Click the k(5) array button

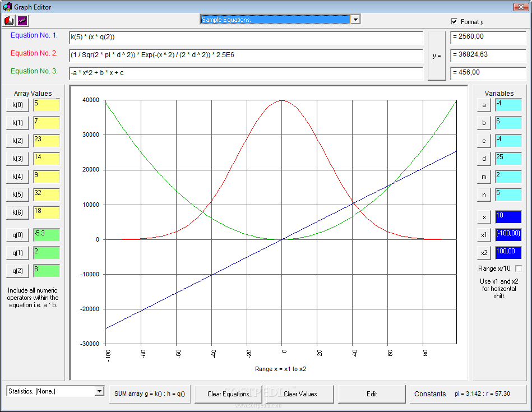[x=17, y=195]
